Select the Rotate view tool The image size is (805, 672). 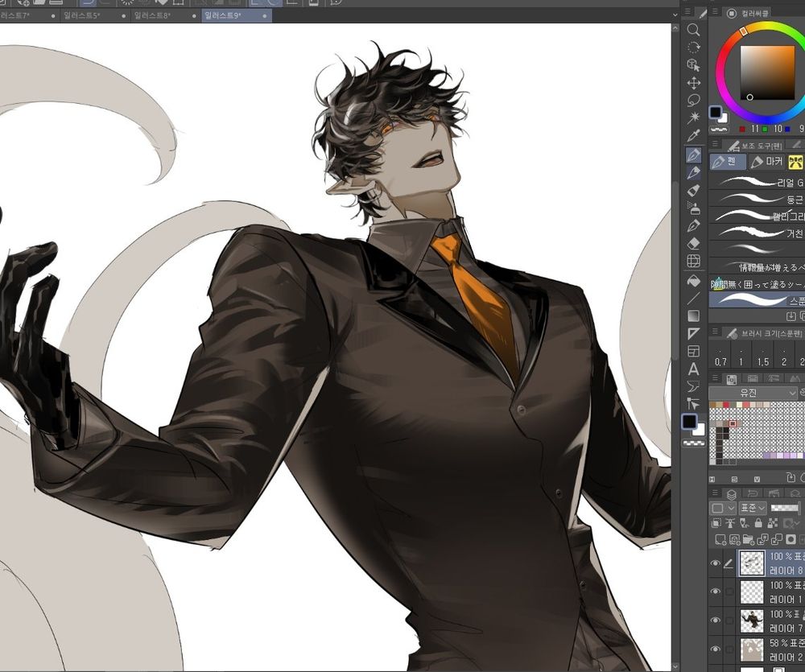tap(693, 47)
